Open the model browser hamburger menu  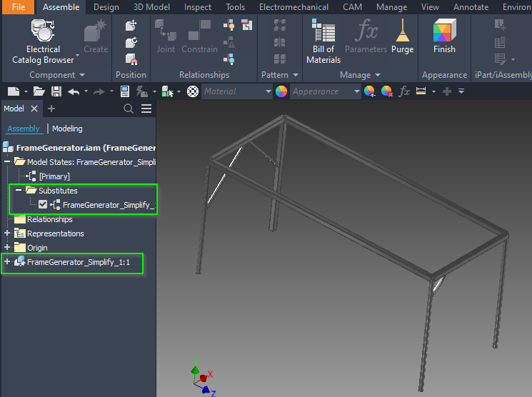point(146,109)
